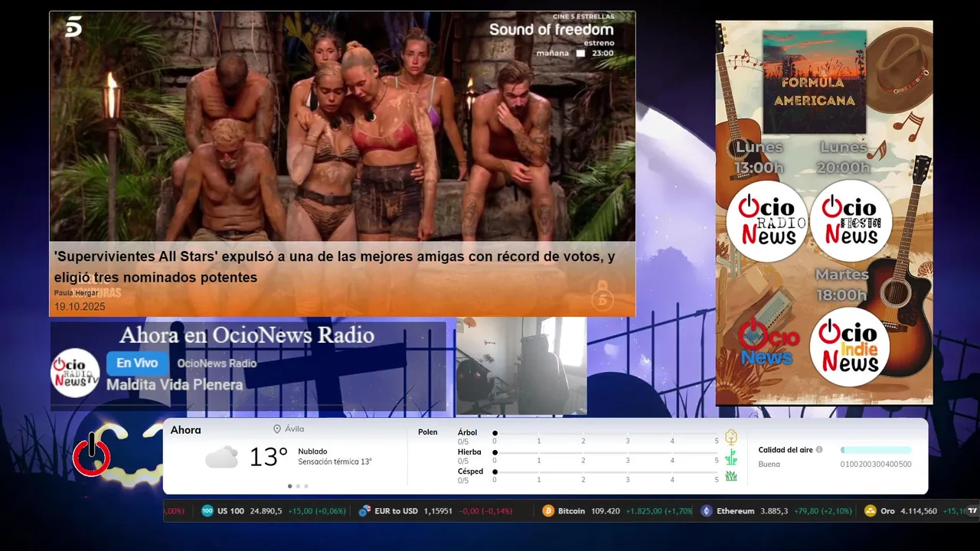Open the 'Ethereum' ticker quote

click(776, 510)
